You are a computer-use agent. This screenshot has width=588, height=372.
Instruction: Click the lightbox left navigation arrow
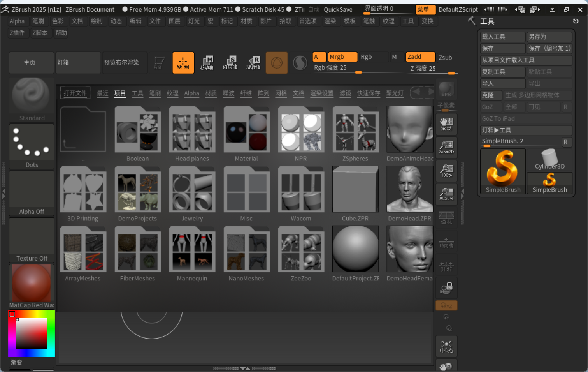(416, 92)
